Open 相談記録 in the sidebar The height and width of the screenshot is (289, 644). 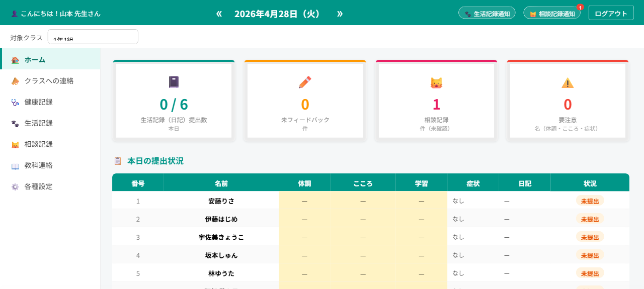tap(50, 144)
